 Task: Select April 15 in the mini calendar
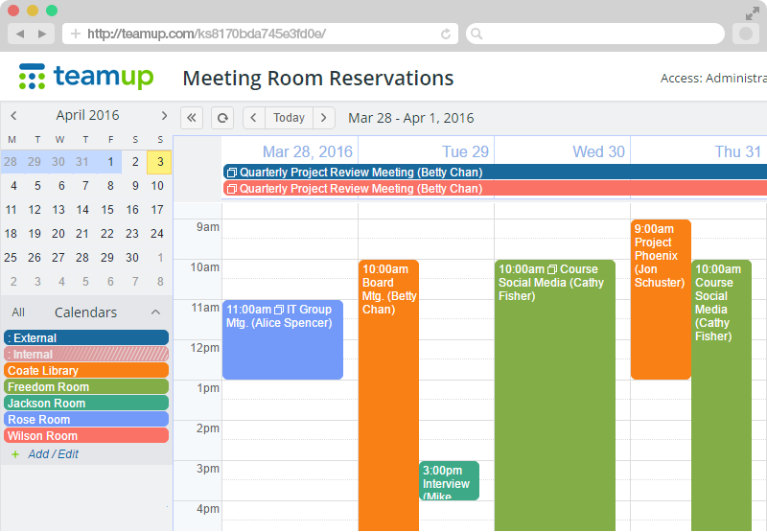click(x=107, y=210)
